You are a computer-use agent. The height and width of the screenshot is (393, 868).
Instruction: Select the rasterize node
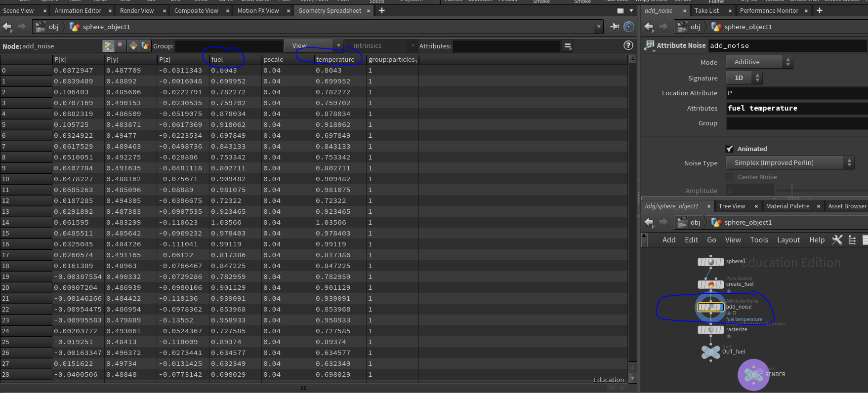click(710, 330)
